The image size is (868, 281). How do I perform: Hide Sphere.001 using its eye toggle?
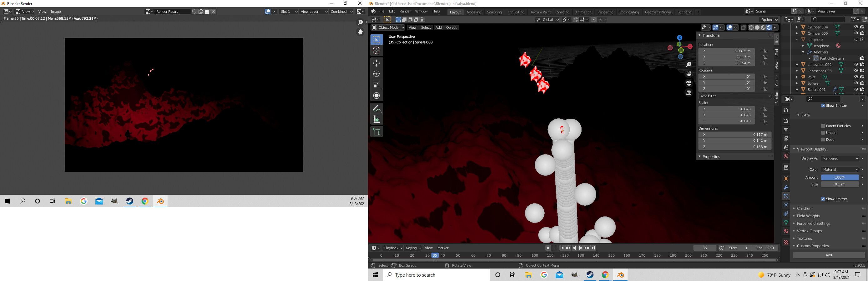pyautogui.click(x=856, y=90)
